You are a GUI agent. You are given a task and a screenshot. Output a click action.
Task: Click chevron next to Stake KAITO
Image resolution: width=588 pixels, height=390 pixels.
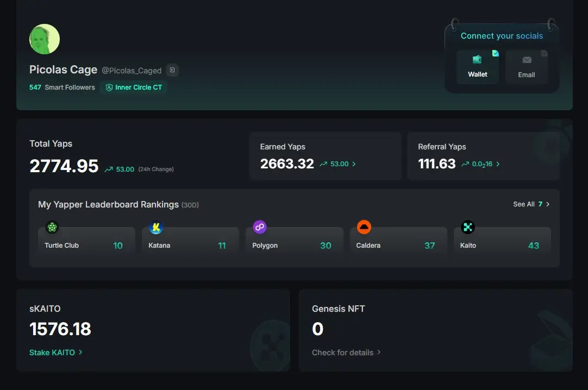80,353
